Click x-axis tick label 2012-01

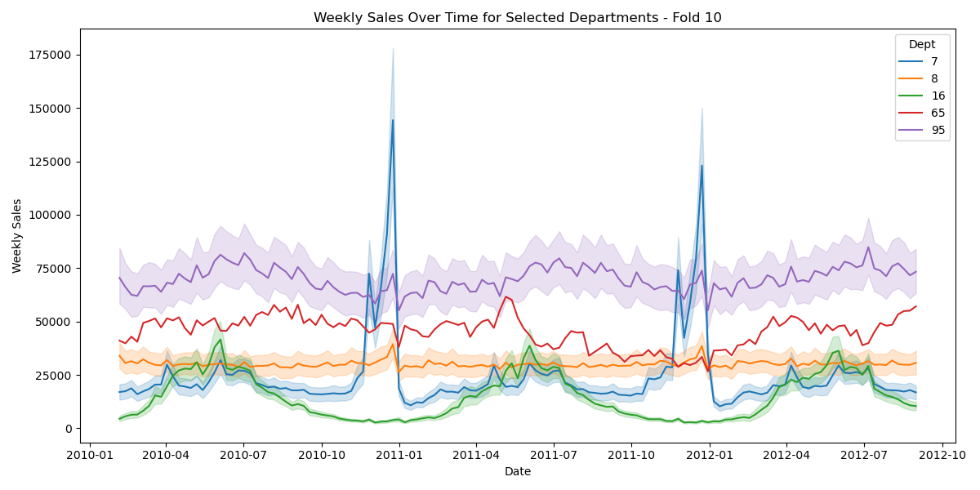click(709, 454)
